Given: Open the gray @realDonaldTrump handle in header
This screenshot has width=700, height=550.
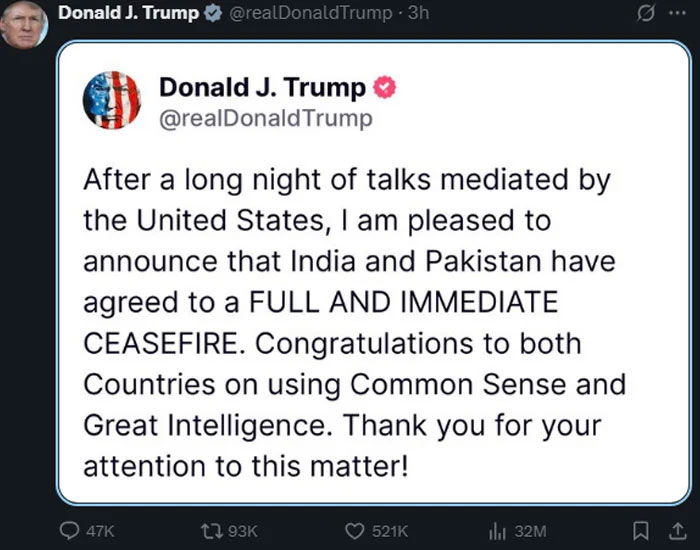Looking at the screenshot, I should pos(310,15).
